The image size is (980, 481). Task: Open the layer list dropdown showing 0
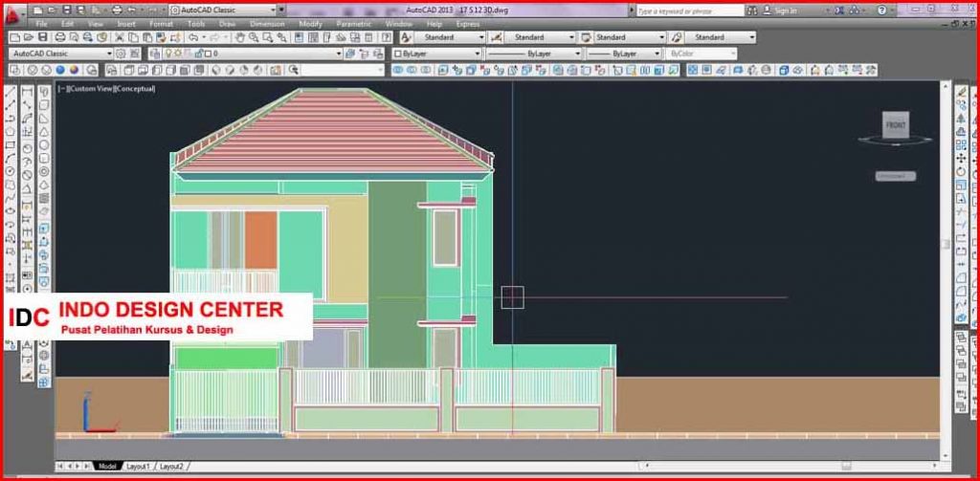(253, 54)
